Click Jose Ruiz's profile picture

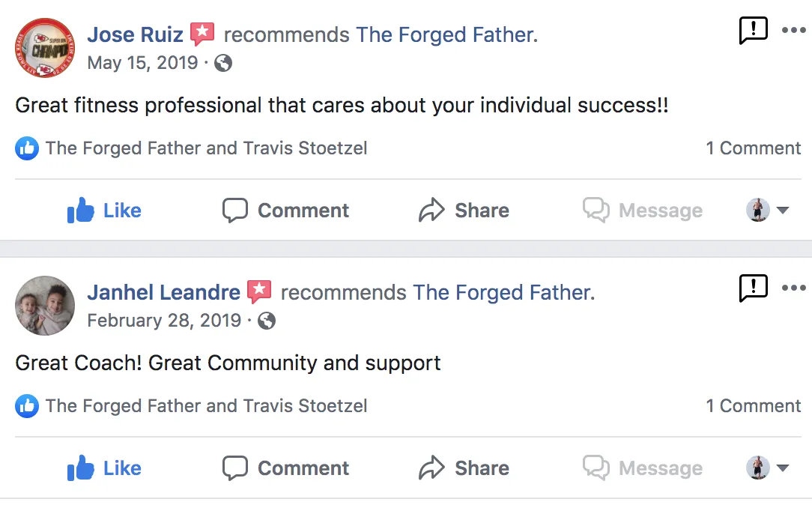[45, 47]
